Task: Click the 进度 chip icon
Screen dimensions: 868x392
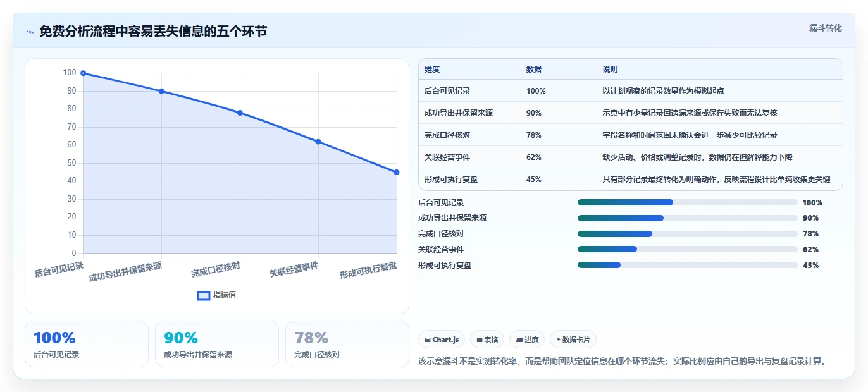Action: click(519, 340)
